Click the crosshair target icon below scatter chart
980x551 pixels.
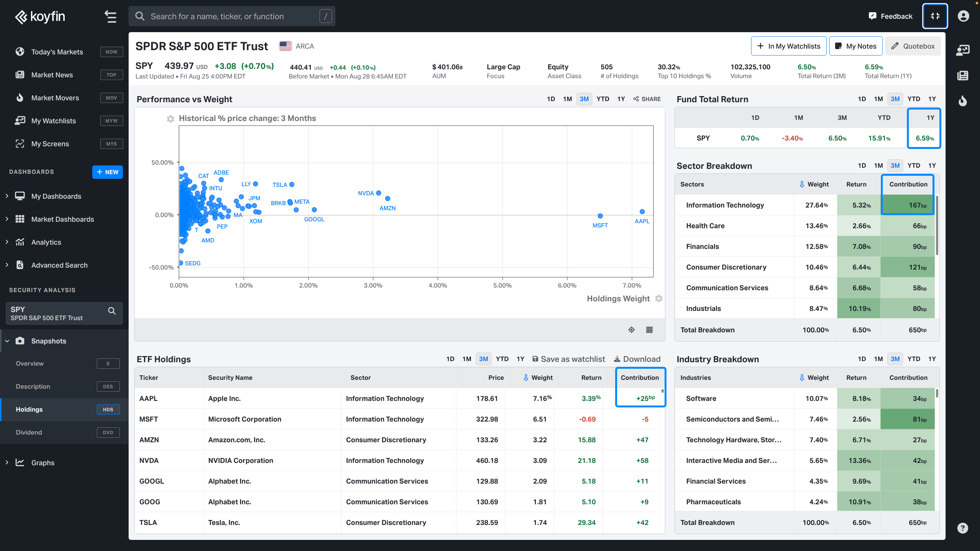click(631, 330)
